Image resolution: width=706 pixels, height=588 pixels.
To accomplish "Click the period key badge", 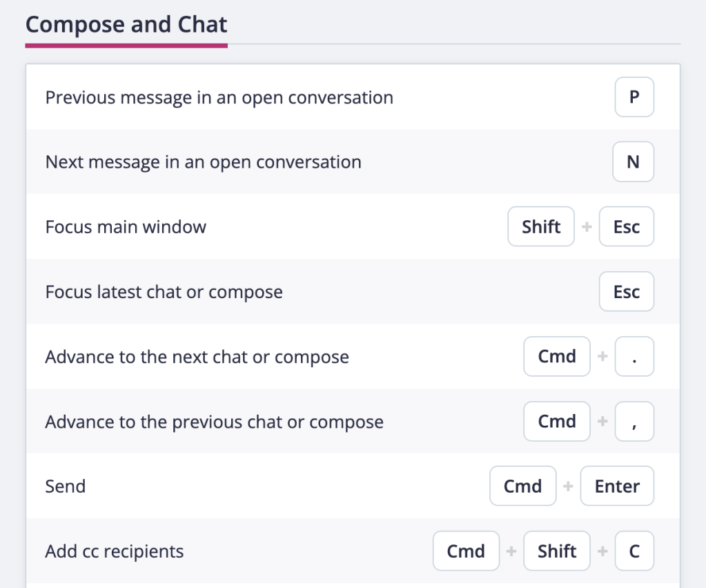I will coord(634,357).
